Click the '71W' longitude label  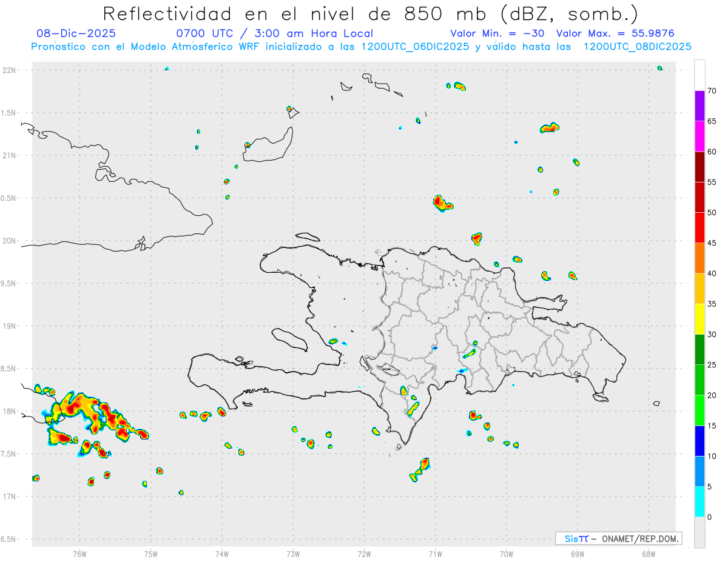tap(435, 554)
